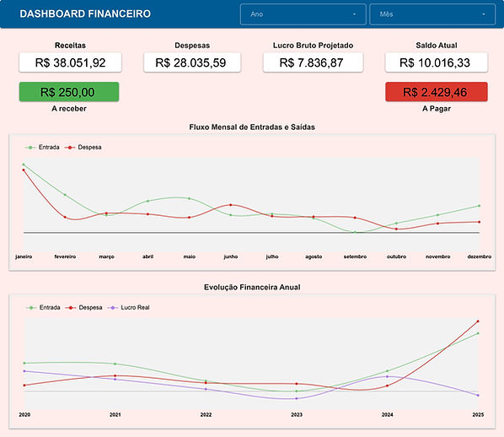Click the Saldo Atual label
The height and width of the screenshot is (437, 504).
point(437,46)
